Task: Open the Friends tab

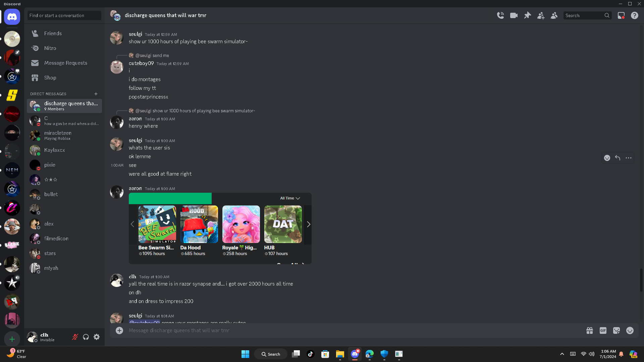Action: point(64,34)
